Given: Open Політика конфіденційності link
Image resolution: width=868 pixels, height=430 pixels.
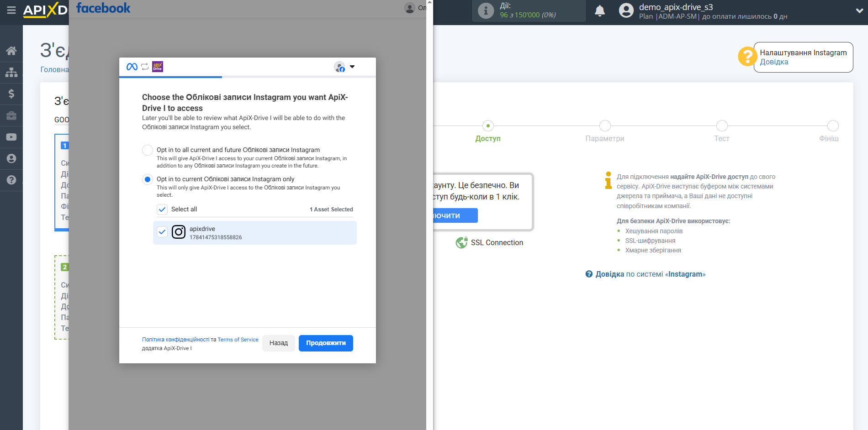Looking at the screenshot, I should (x=175, y=340).
